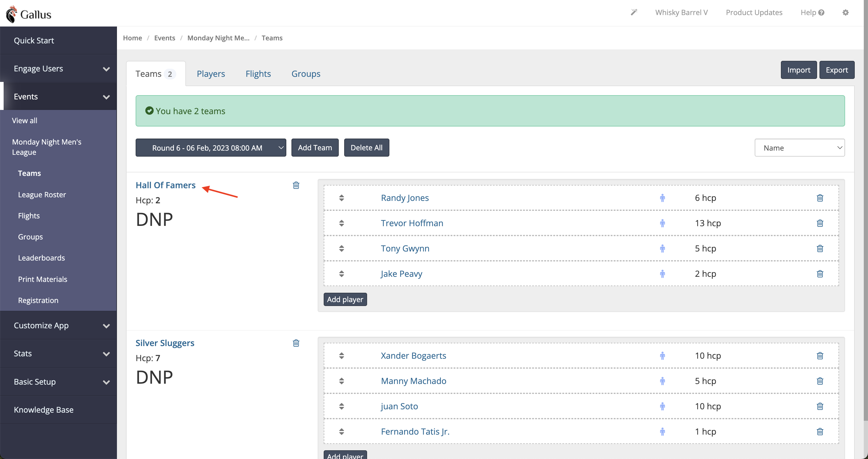Open Leaderboards in sidebar

42,258
